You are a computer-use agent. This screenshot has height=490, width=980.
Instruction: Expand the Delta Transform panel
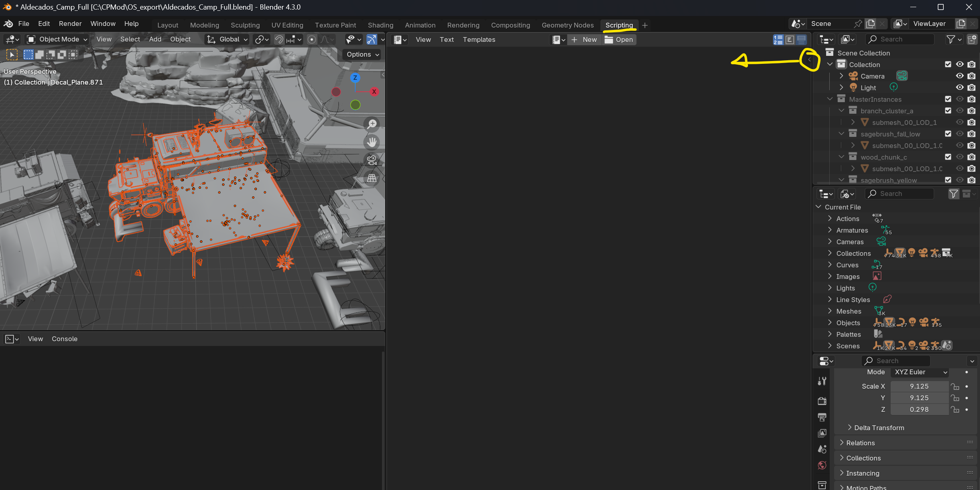pos(879,428)
